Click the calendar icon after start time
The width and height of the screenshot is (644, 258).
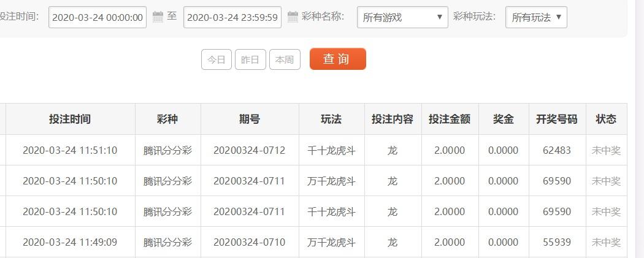[x=158, y=17]
